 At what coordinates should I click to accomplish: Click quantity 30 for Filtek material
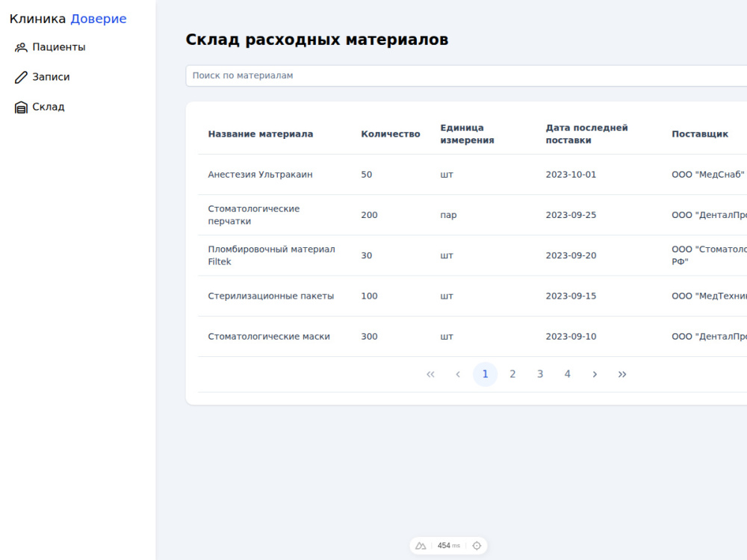(x=366, y=255)
